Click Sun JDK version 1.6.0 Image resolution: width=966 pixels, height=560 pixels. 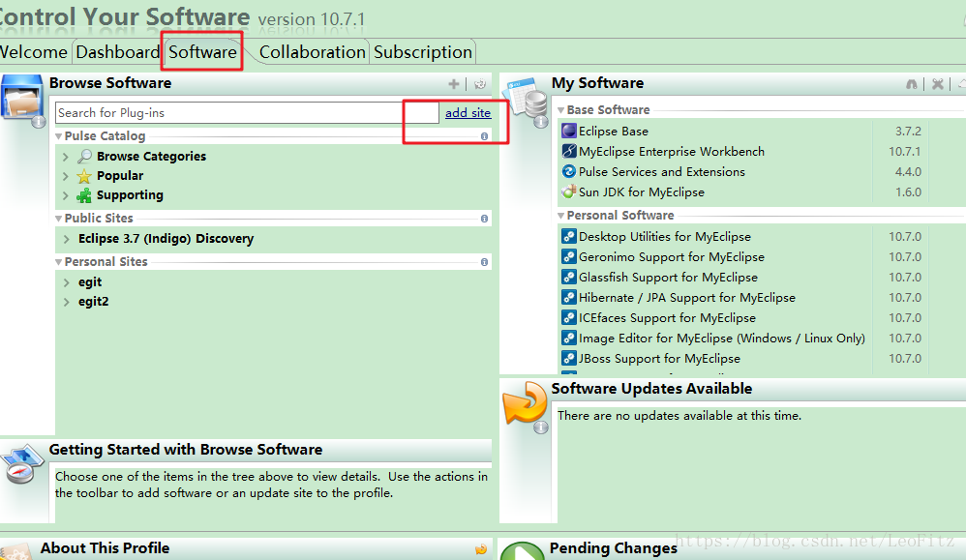point(908,192)
